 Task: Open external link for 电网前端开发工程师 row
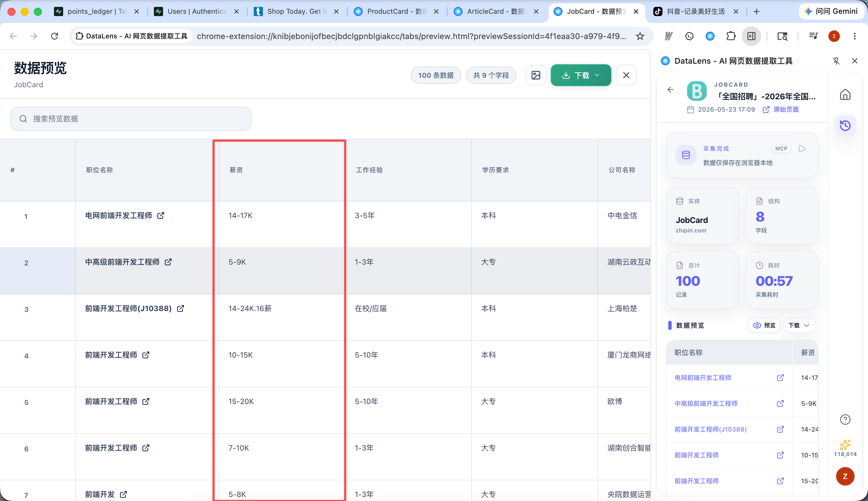point(161,215)
